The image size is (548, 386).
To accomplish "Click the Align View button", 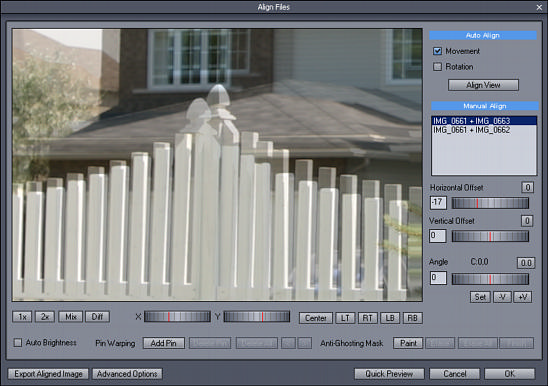I will pos(483,85).
